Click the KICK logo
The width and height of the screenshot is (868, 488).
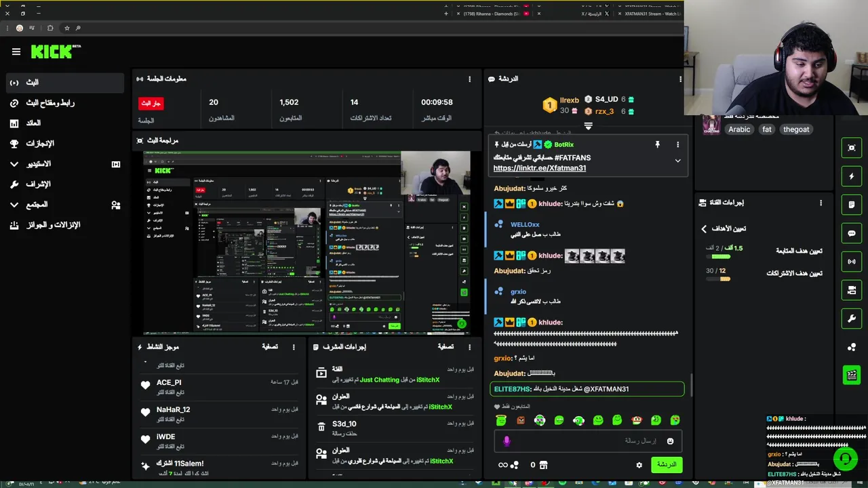point(56,52)
